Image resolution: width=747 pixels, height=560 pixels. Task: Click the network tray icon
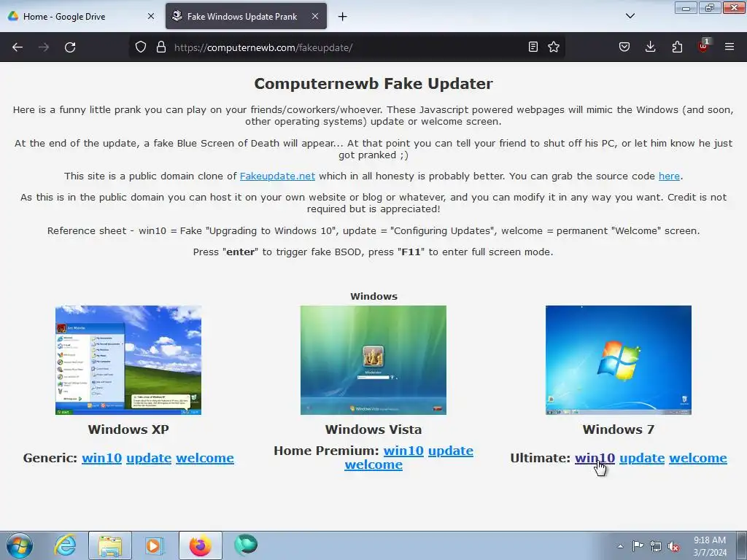pyautogui.click(x=656, y=546)
